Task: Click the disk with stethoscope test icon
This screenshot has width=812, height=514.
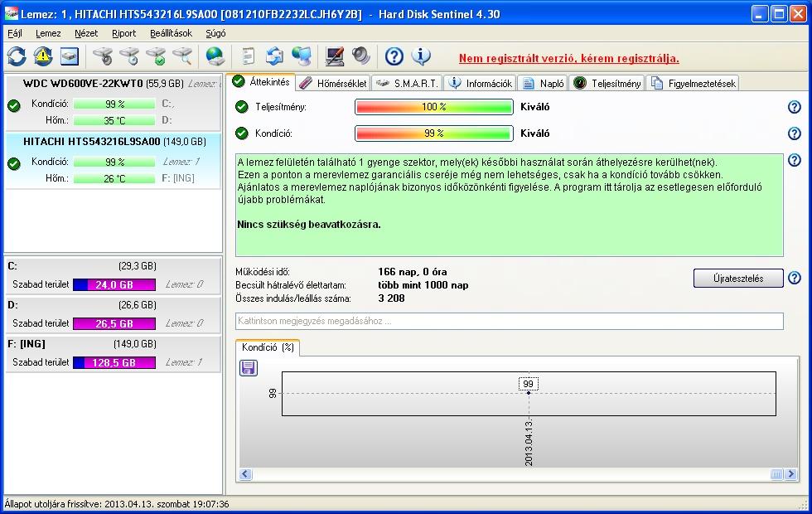Action: [x=103, y=56]
